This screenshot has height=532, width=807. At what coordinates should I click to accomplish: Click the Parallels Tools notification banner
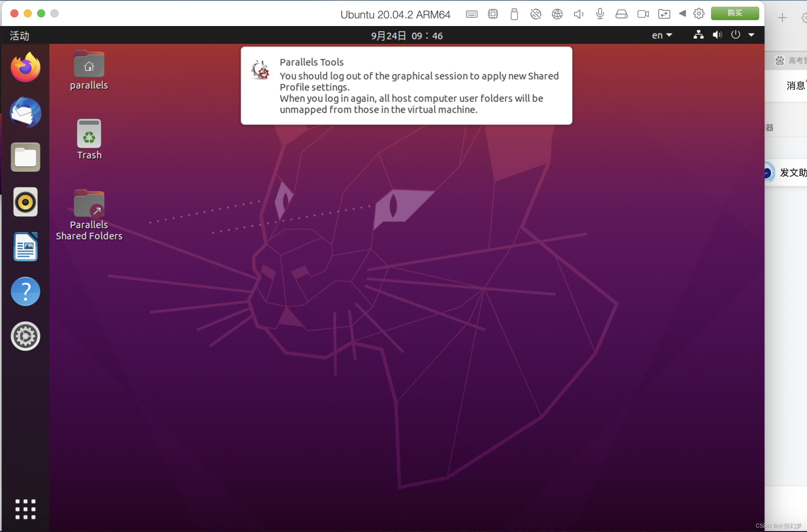coord(407,86)
